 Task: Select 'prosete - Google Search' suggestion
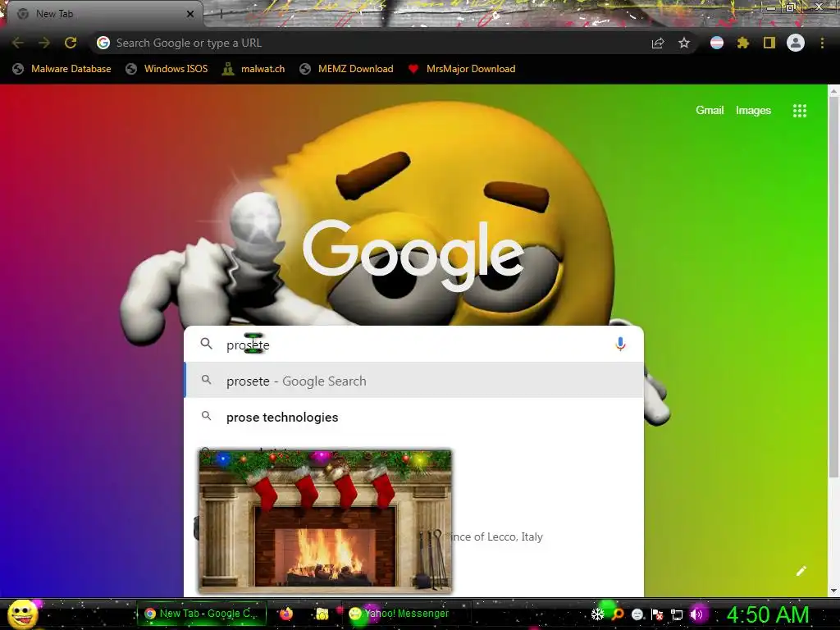click(413, 381)
